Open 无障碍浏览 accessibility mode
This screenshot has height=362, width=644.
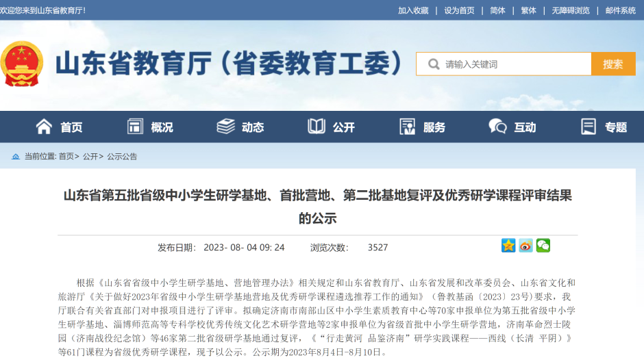click(x=571, y=10)
